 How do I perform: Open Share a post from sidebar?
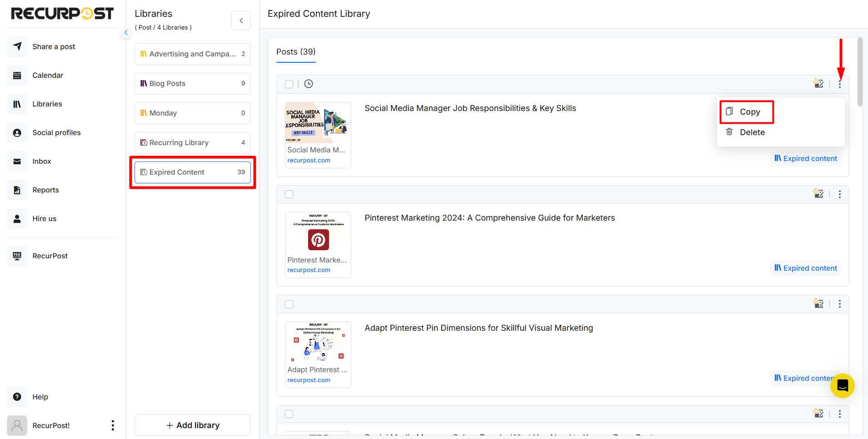pyautogui.click(x=54, y=46)
